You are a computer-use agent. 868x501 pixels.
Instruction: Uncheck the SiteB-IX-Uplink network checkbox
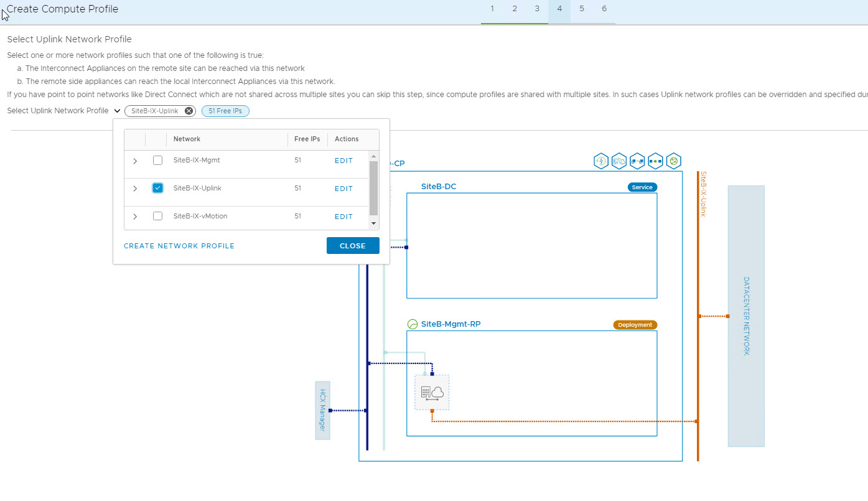point(157,188)
